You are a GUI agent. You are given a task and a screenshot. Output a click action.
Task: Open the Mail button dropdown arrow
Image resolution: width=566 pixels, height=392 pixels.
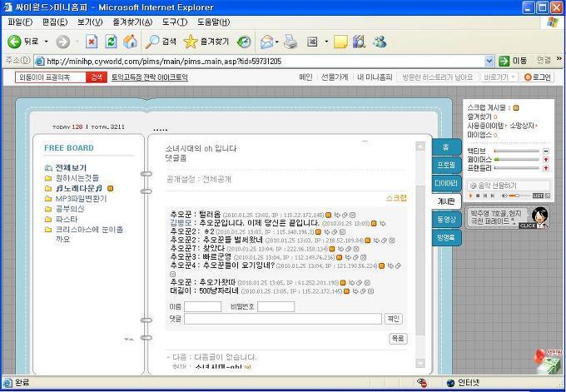277,42
